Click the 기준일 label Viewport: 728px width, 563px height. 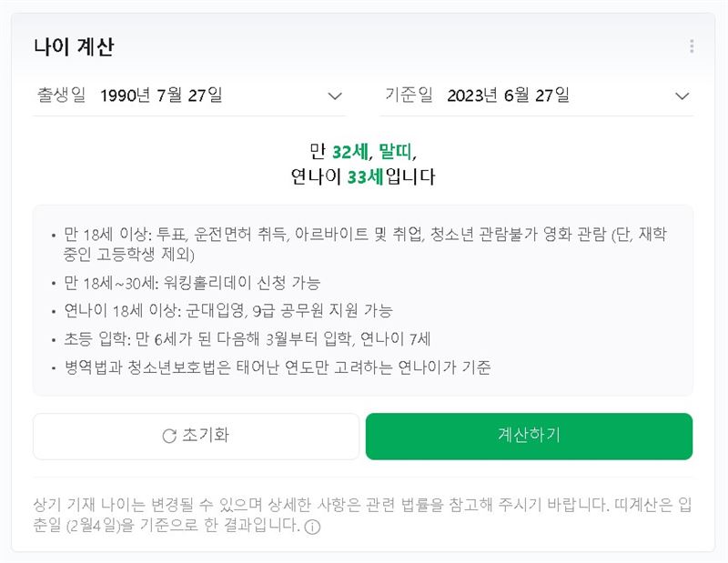coord(409,95)
